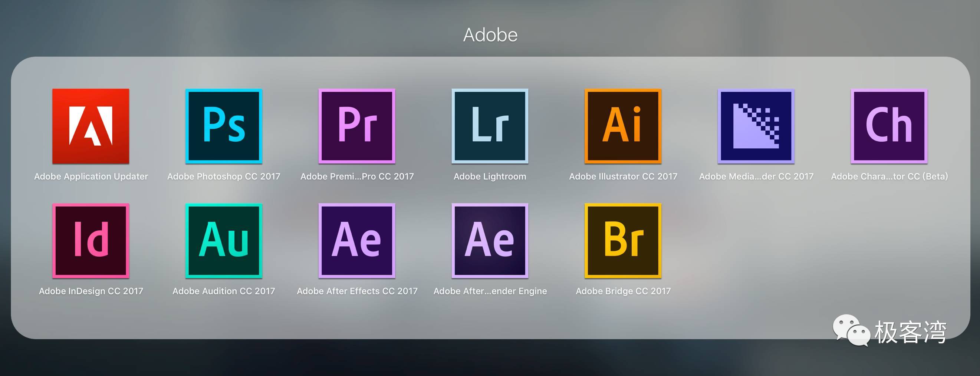Image resolution: width=980 pixels, height=376 pixels.
Task: Select the "Adobe Media...der CC 2017" label
Action: pyautogui.click(x=756, y=177)
